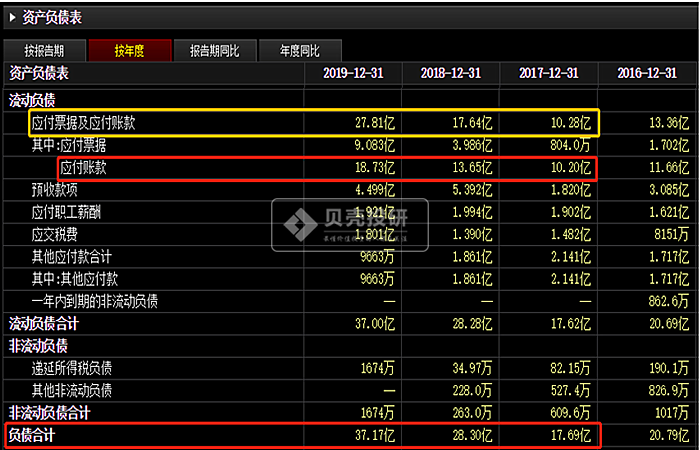Viewport: 700px width, 450px height.
Task: Select the 负债合计 total row
Action: [x=350, y=435]
